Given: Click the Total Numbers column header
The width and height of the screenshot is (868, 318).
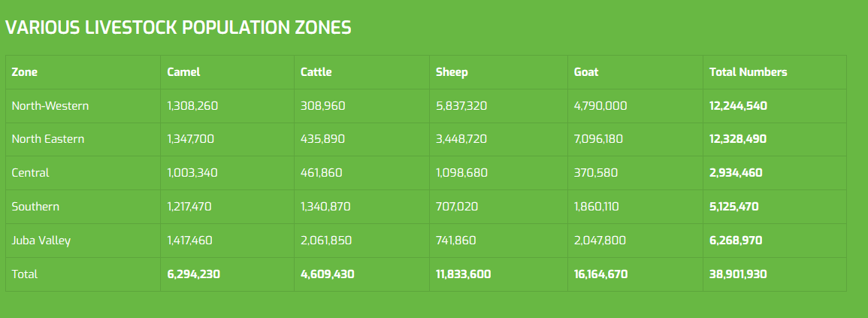Looking at the screenshot, I should point(748,72).
